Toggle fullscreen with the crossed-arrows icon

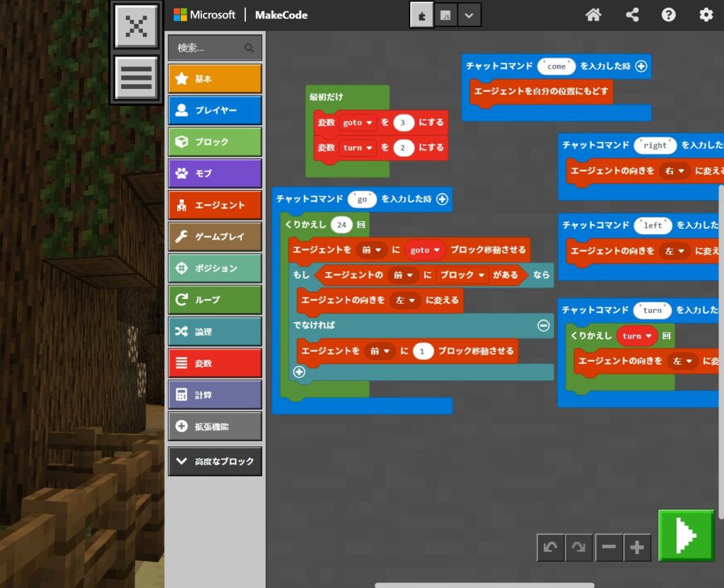click(x=136, y=25)
